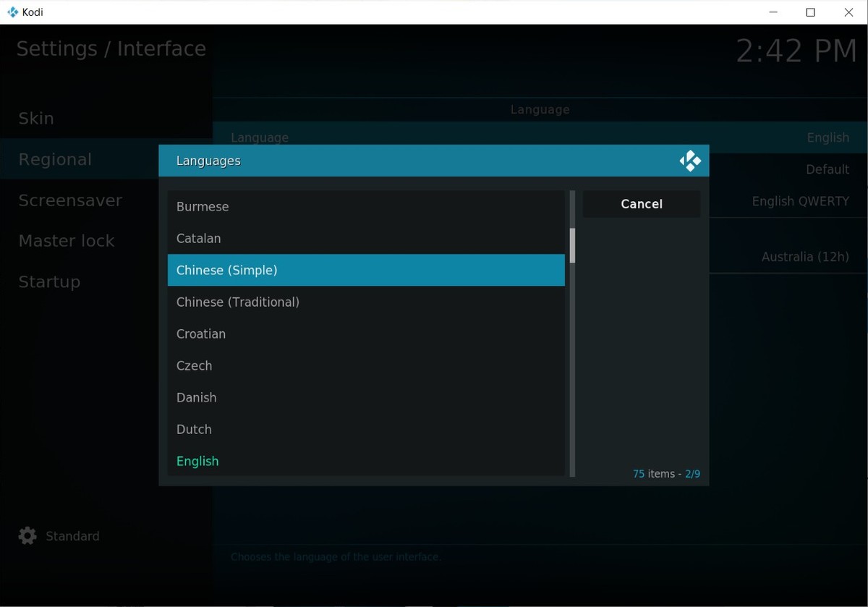Click the Languages list scrollbar handle
This screenshot has height=607, width=868.
(x=572, y=245)
